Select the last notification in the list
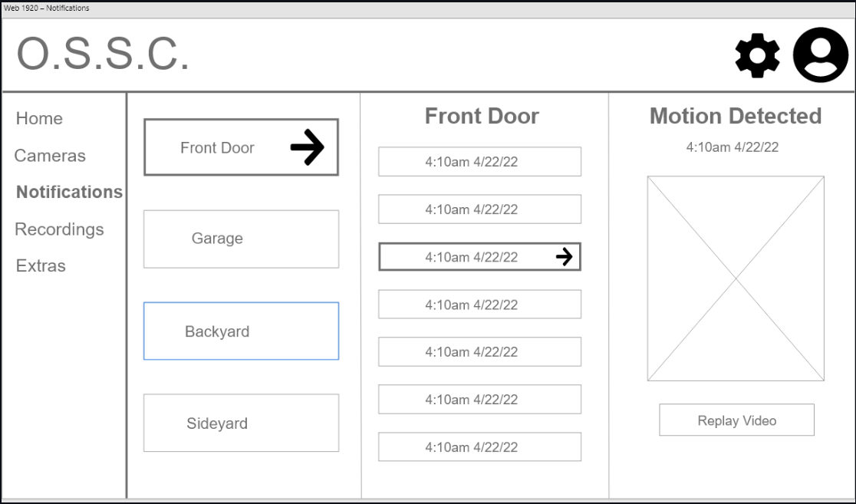Image resolution: width=856 pixels, height=504 pixels. click(479, 446)
